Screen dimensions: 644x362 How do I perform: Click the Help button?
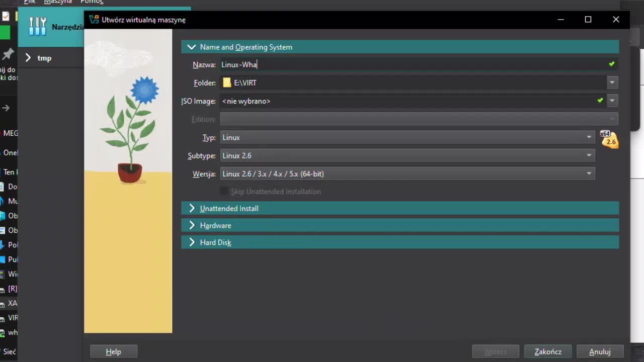(113, 351)
